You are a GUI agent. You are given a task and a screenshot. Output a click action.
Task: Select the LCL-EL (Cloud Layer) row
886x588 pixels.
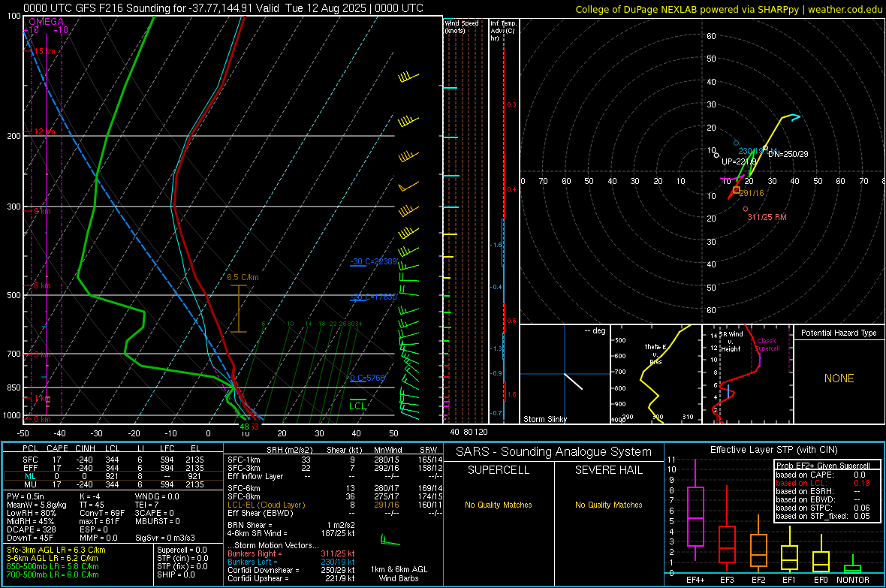tap(335, 505)
